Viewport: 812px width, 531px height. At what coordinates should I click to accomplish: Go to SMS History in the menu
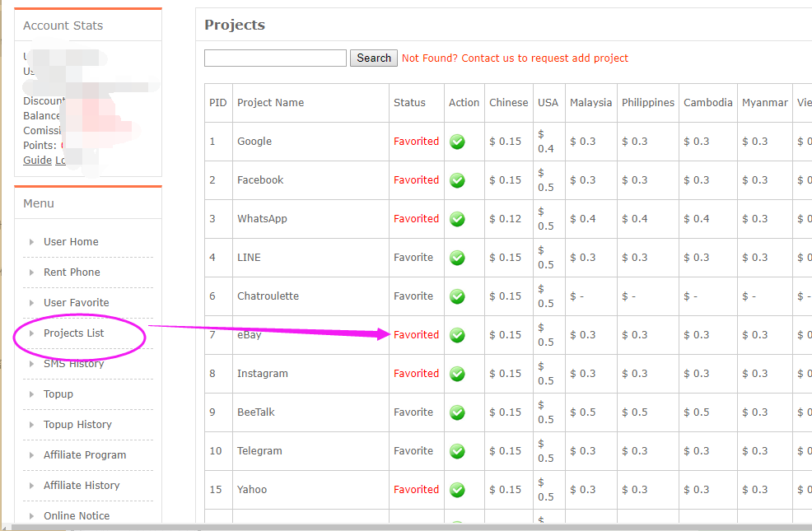(x=73, y=364)
